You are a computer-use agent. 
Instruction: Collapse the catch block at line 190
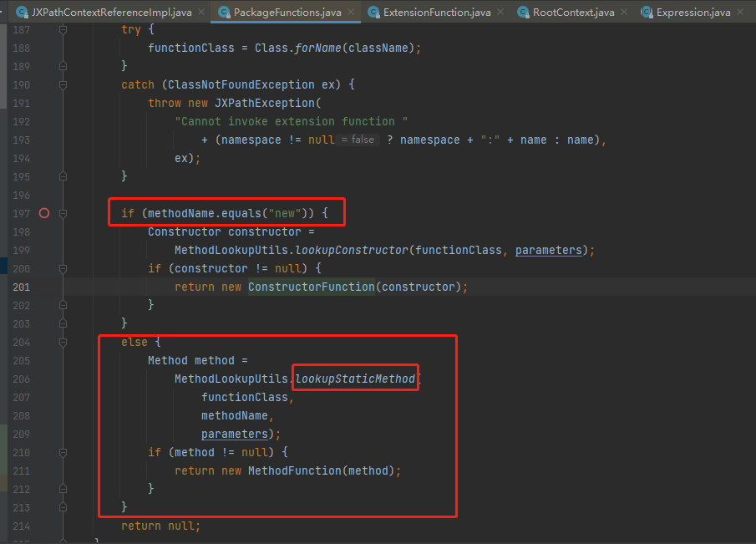[x=63, y=85]
